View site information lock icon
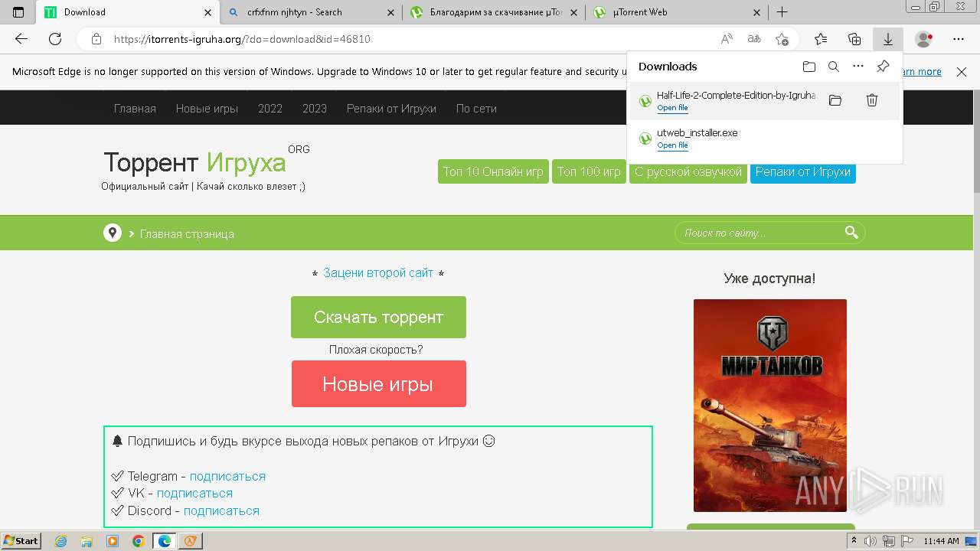 96,39
